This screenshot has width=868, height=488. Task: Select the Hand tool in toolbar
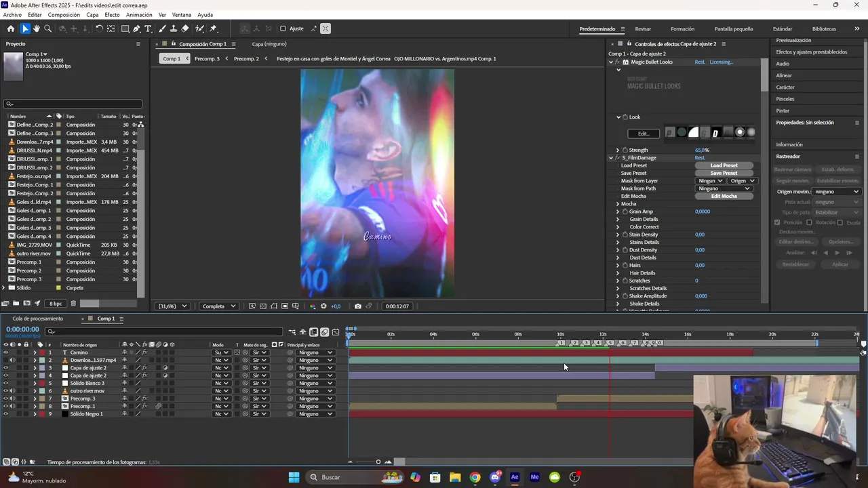tap(37, 28)
